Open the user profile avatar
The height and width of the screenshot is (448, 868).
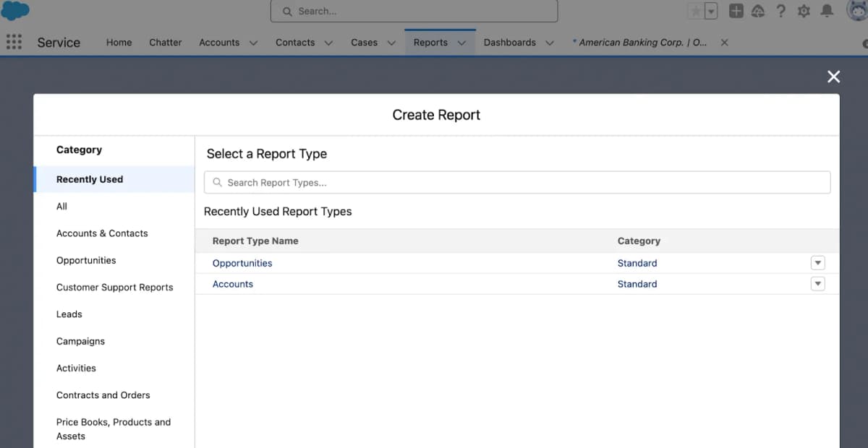coord(857,10)
